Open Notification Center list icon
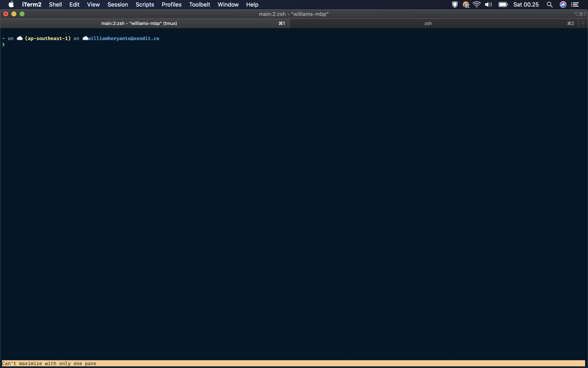The image size is (588, 368). pos(575,4)
